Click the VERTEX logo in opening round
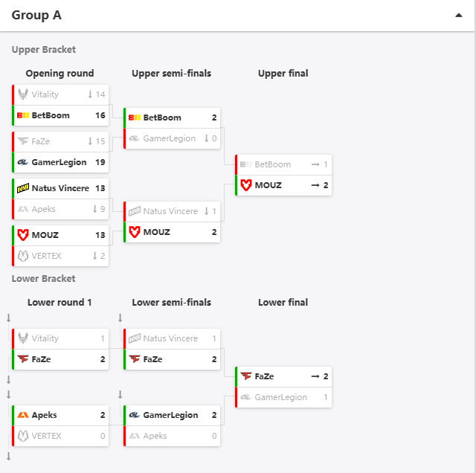The width and height of the screenshot is (476, 473). click(23, 256)
